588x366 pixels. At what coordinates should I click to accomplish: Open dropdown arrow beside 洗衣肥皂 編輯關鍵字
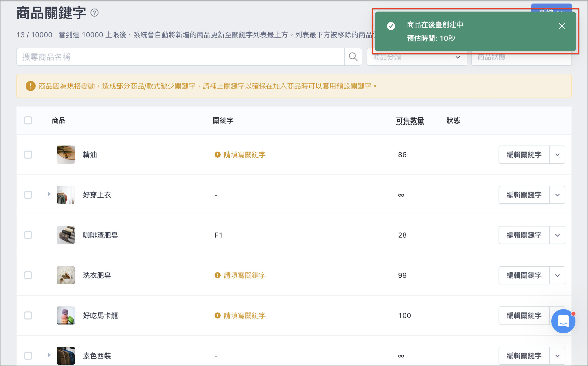[557, 275]
